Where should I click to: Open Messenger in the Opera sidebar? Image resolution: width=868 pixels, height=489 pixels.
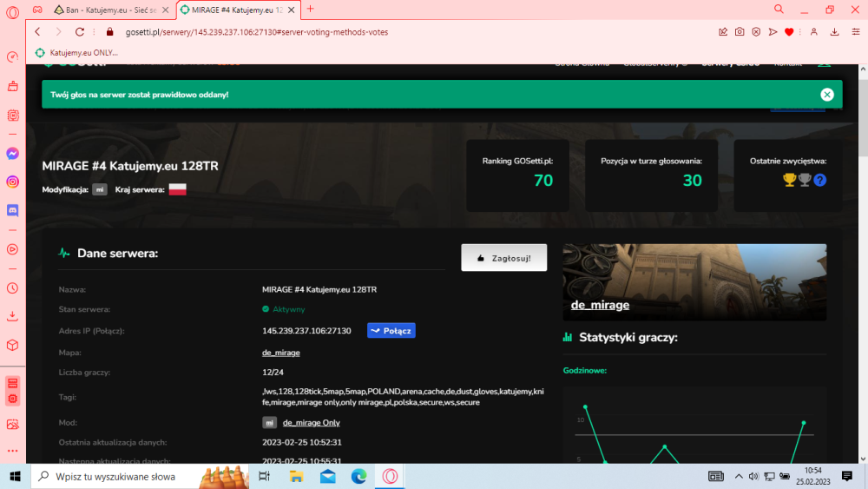coord(12,154)
